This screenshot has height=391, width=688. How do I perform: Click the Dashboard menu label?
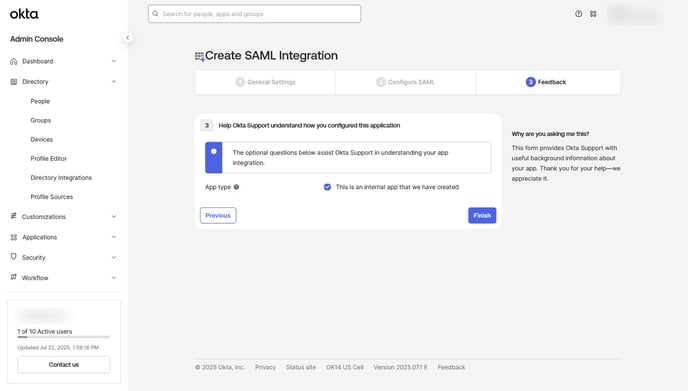point(38,61)
